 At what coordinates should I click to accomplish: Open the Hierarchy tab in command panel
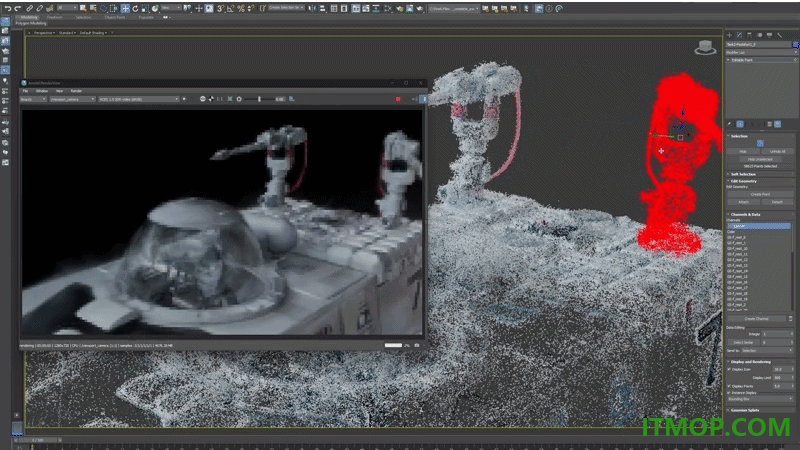click(x=749, y=35)
